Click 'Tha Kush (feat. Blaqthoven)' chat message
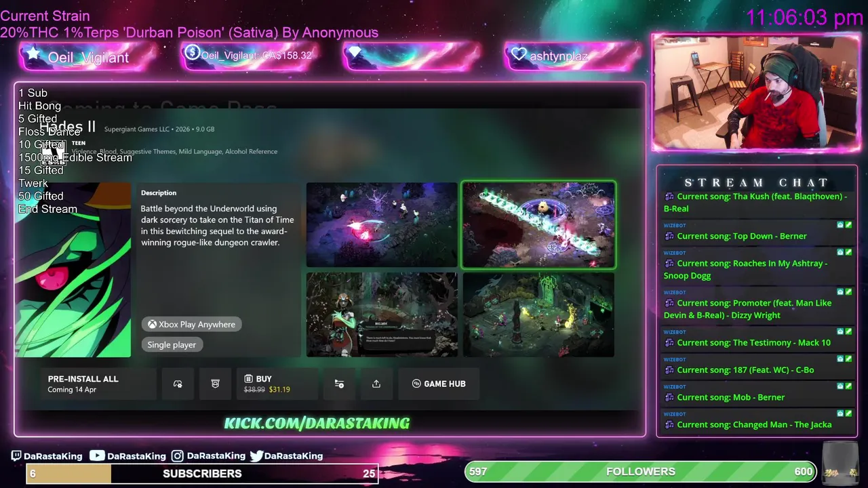 pos(755,203)
